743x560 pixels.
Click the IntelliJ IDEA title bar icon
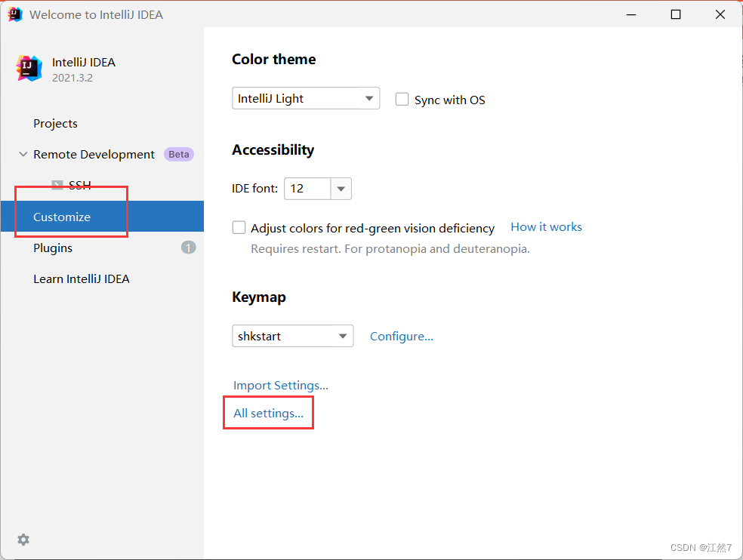(14, 14)
